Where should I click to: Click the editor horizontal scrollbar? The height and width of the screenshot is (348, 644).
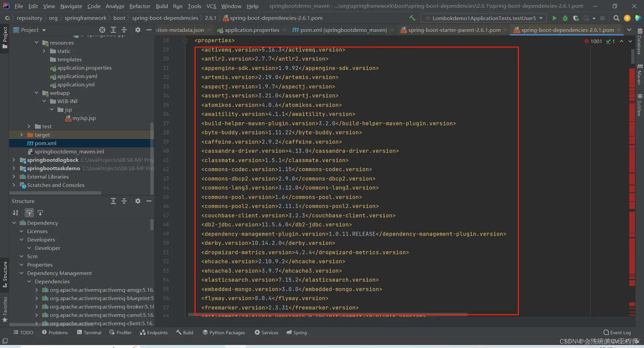point(328,315)
